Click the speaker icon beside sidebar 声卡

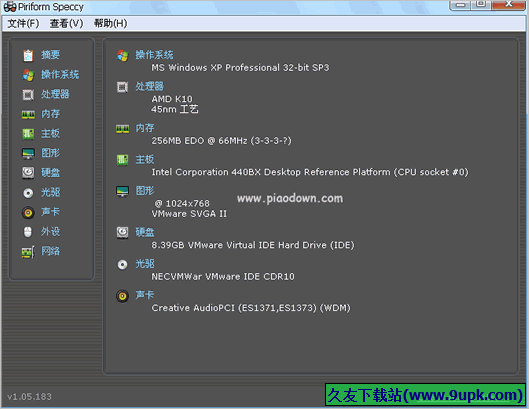28,213
